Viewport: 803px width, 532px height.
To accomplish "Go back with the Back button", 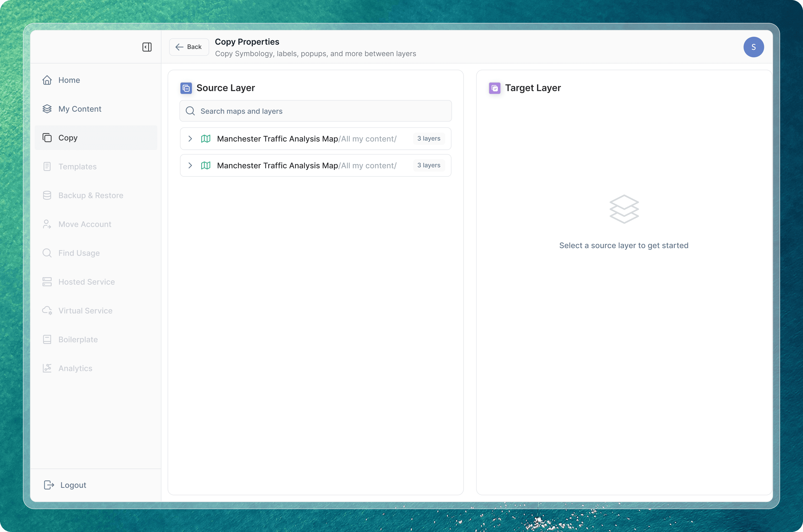I will tap(189, 47).
